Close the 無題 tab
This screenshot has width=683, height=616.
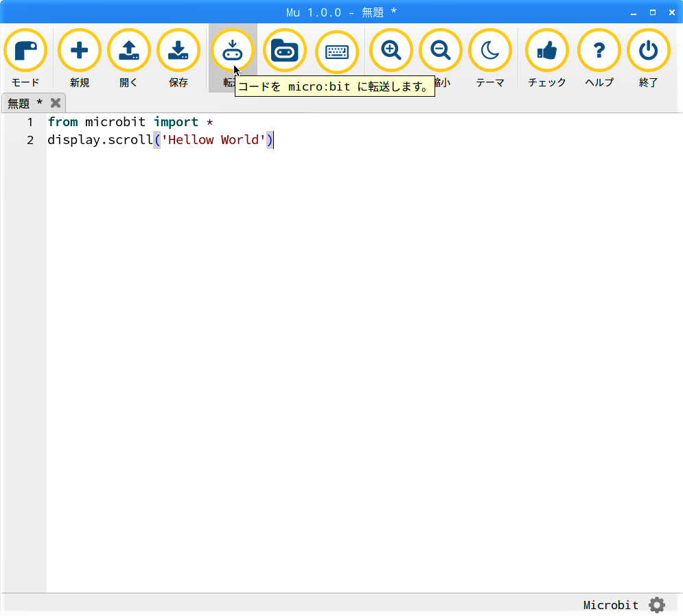(56, 103)
